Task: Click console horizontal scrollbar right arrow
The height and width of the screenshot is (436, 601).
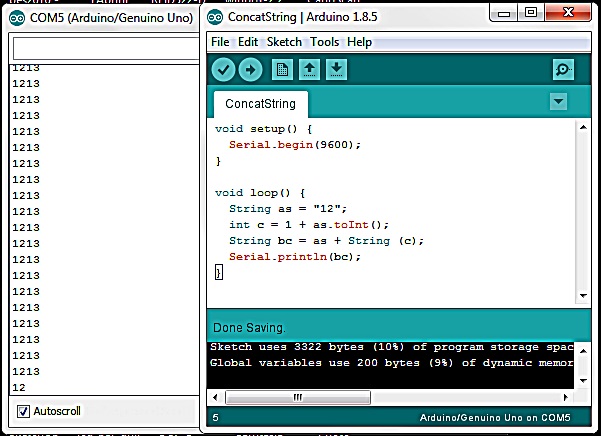Action: 566,397
